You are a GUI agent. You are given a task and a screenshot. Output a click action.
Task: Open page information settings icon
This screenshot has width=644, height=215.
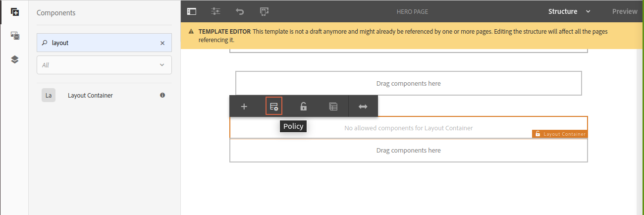[216, 11]
